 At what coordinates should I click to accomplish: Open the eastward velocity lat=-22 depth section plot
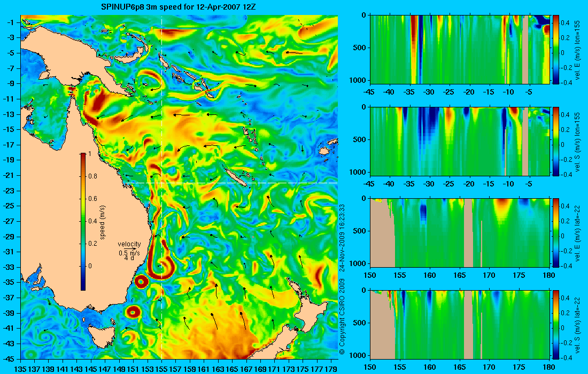460,233
